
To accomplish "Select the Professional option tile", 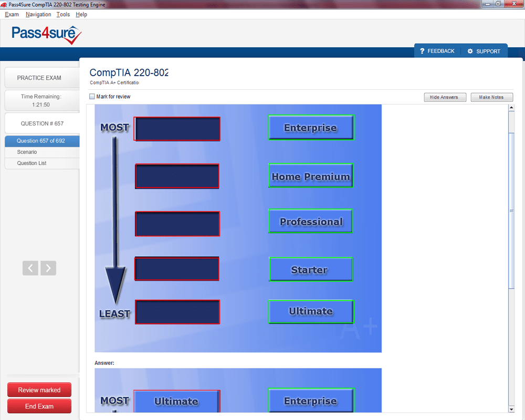I will (x=311, y=221).
